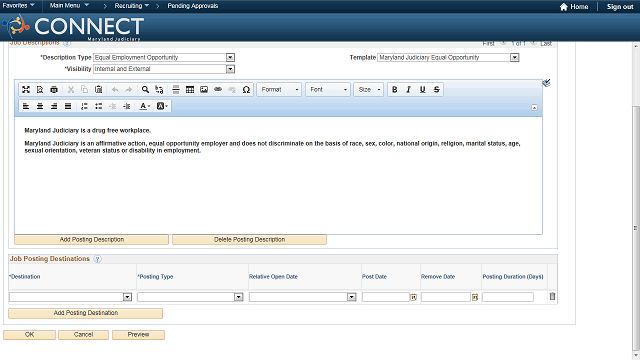Open the Find magnifier tool

[145, 89]
